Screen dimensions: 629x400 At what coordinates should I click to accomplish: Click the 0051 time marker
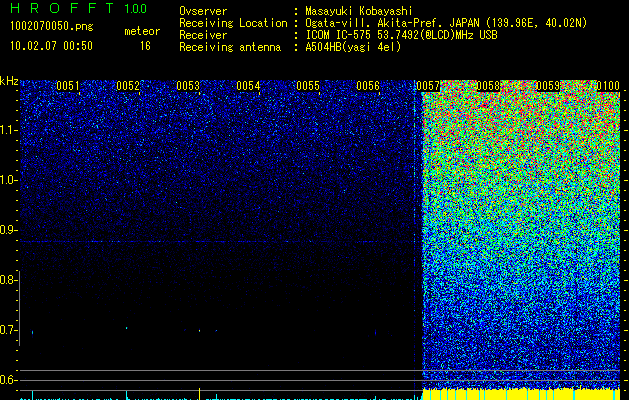pyautogui.click(x=67, y=86)
